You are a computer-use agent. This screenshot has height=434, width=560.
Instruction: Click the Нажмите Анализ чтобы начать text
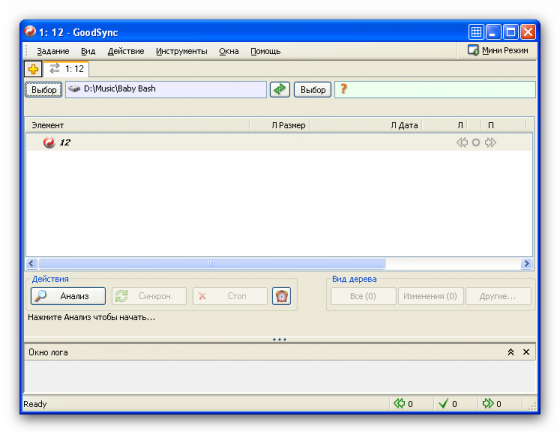click(x=91, y=317)
